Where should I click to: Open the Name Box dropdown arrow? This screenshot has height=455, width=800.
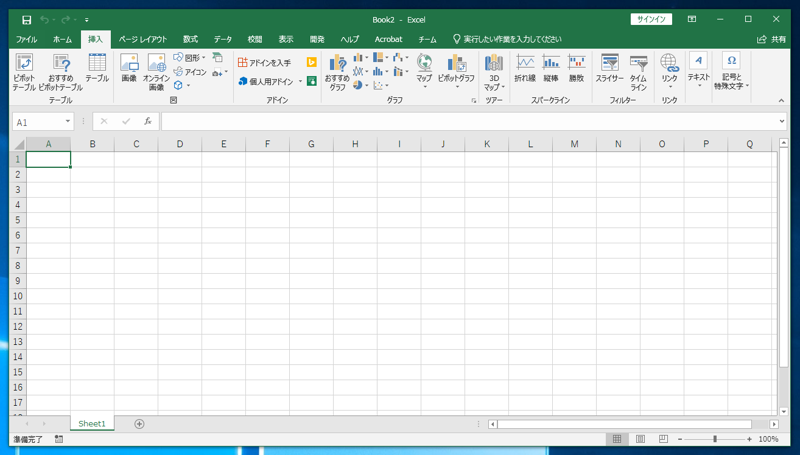point(68,122)
